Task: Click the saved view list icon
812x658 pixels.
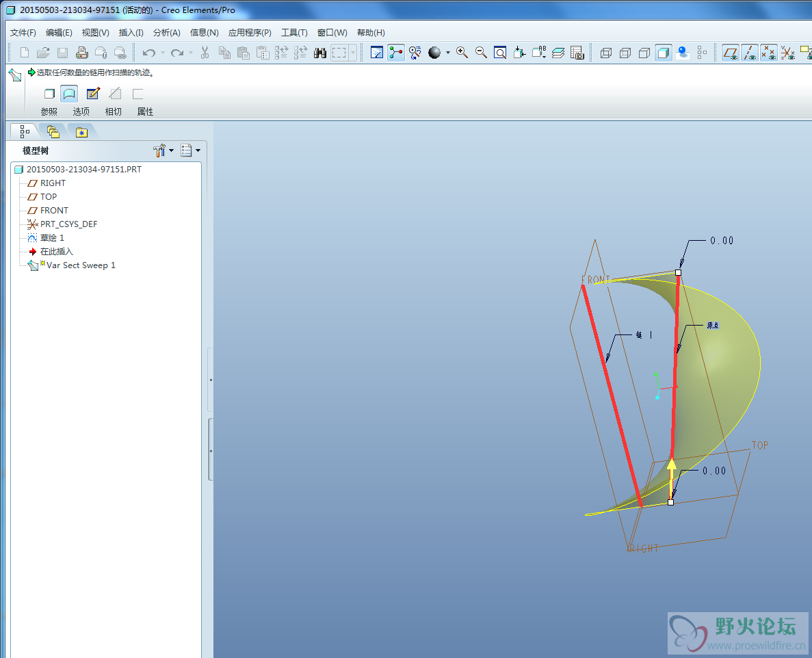Action: coord(538,52)
